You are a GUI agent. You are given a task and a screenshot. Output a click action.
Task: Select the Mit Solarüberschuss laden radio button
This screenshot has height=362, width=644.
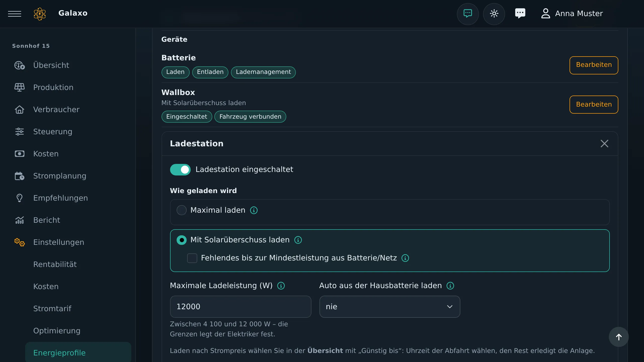(x=181, y=240)
